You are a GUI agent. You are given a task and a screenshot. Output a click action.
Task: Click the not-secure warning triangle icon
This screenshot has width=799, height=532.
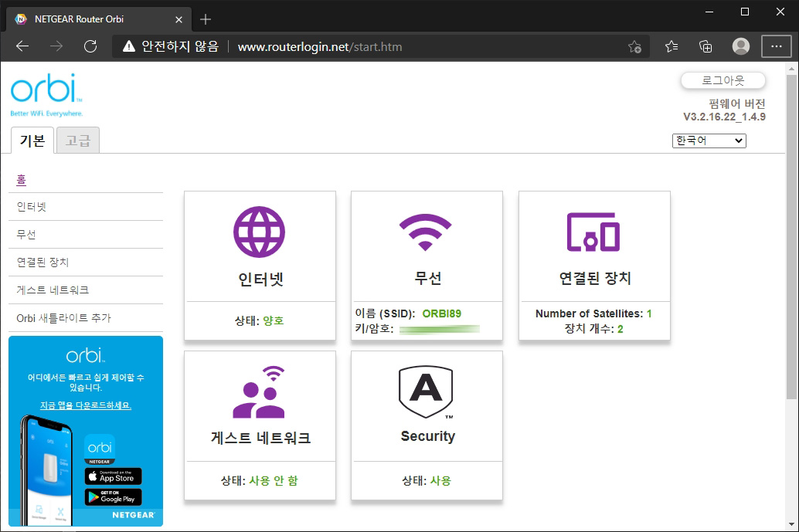(x=129, y=47)
